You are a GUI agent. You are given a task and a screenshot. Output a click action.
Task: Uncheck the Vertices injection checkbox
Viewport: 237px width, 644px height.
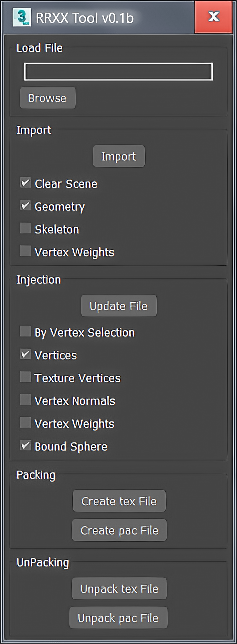(x=26, y=354)
